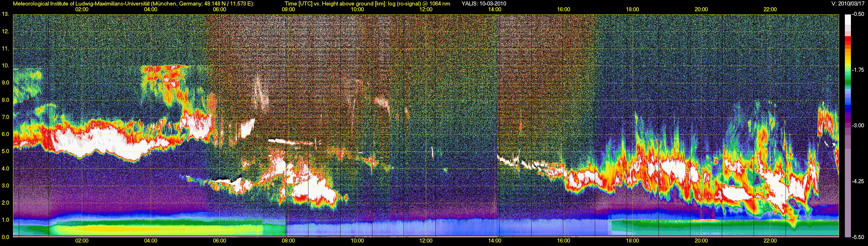Click the 'YALIS: 10-03-2010' label
The height and width of the screenshot is (246, 868).
(x=483, y=4)
